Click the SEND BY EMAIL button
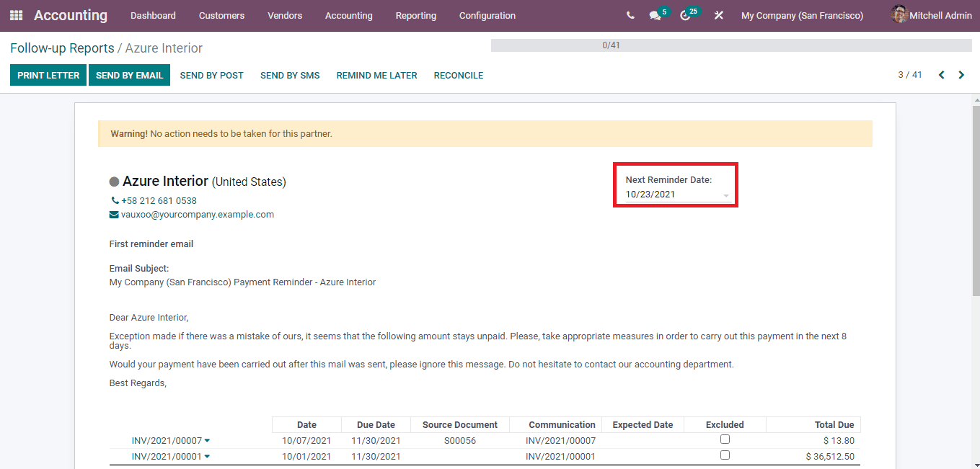 [x=129, y=75]
